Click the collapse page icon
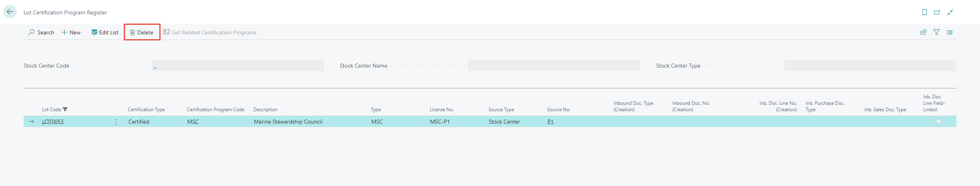 [x=950, y=12]
